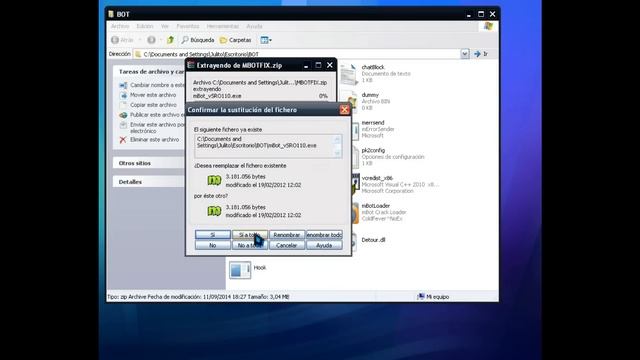Screen dimensions: 640x360
Task: Click the Mi equipo status bar entry
Action: 433,297
